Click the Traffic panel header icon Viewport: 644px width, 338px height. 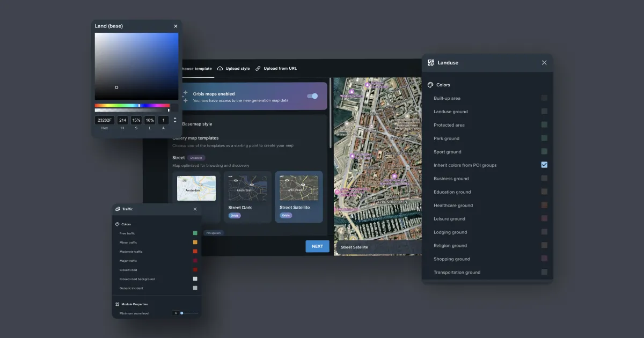pos(118,209)
